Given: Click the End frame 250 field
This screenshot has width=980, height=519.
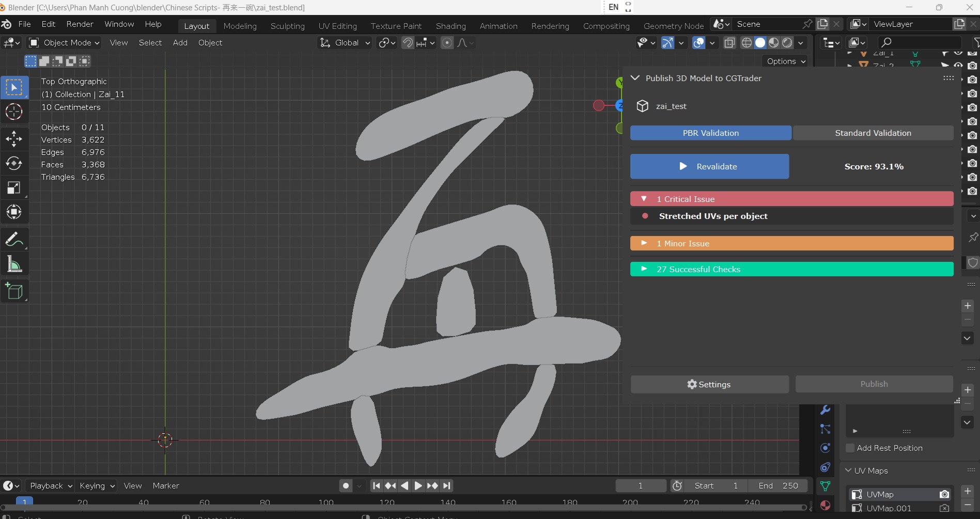Looking at the screenshot, I should pos(778,485).
